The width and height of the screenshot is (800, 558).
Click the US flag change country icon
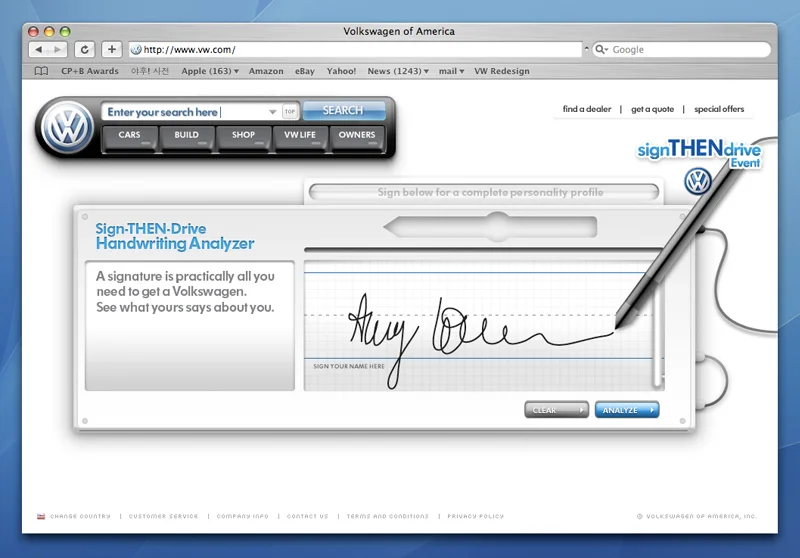pos(41,516)
